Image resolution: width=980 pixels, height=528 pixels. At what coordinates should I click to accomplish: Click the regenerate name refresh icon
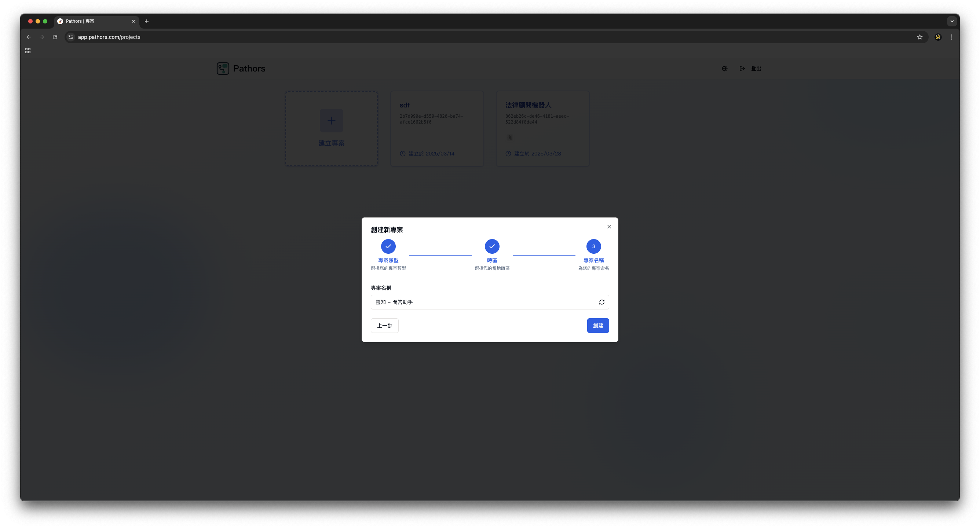click(x=601, y=302)
